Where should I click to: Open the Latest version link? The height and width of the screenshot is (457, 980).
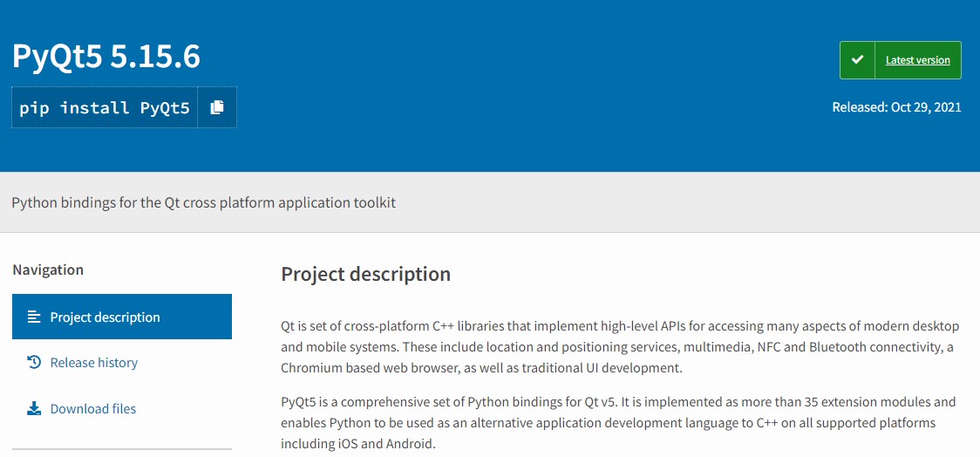pos(917,60)
